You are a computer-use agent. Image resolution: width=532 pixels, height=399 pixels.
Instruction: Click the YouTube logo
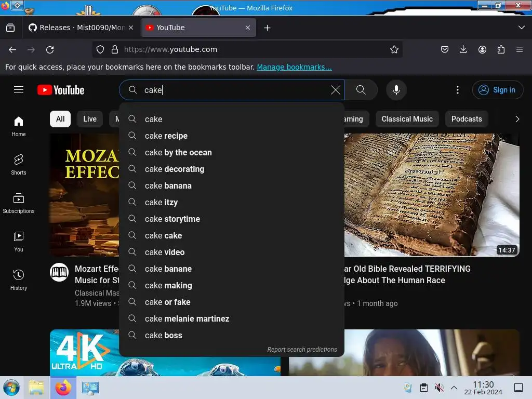coord(61,90)
